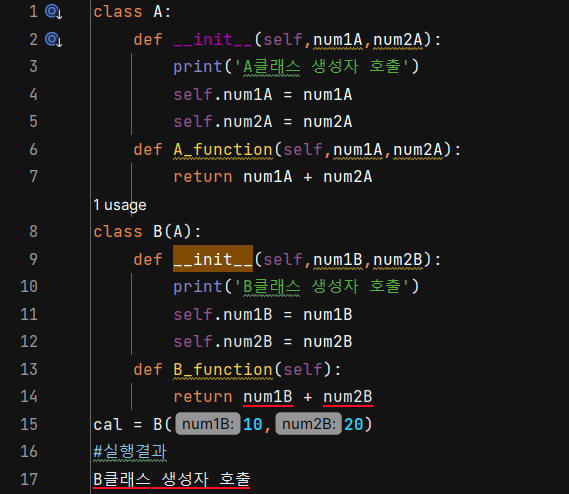Click the number 20 argument on line 15
The height and width of the screenshot is (494, 569).
pyautogui.click(x=354, y=424)
